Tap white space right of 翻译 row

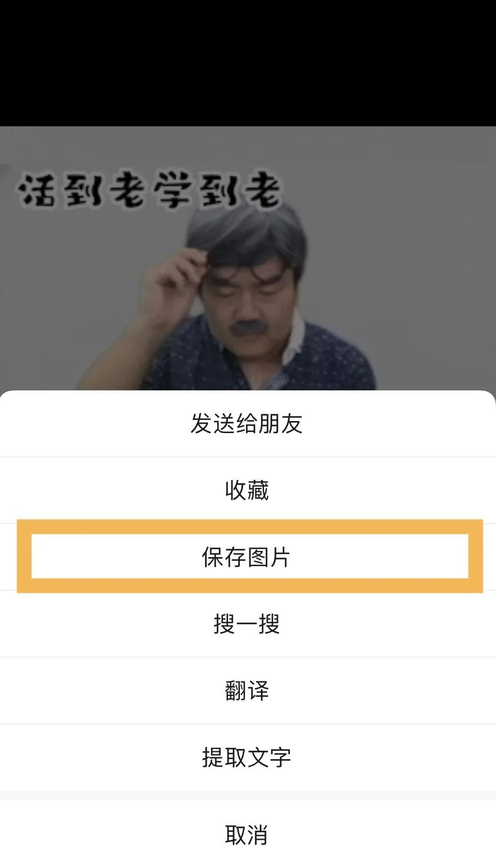[385, 691]
